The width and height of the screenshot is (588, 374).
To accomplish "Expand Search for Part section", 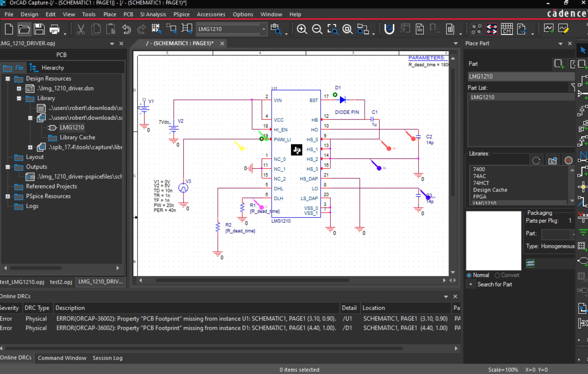I will click(x=470, y=284).
